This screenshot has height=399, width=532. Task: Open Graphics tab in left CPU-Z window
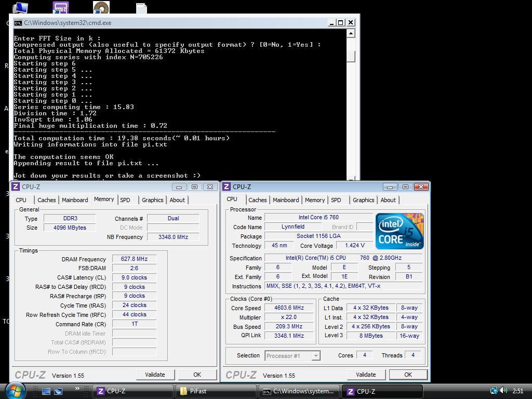click(152, 200)
